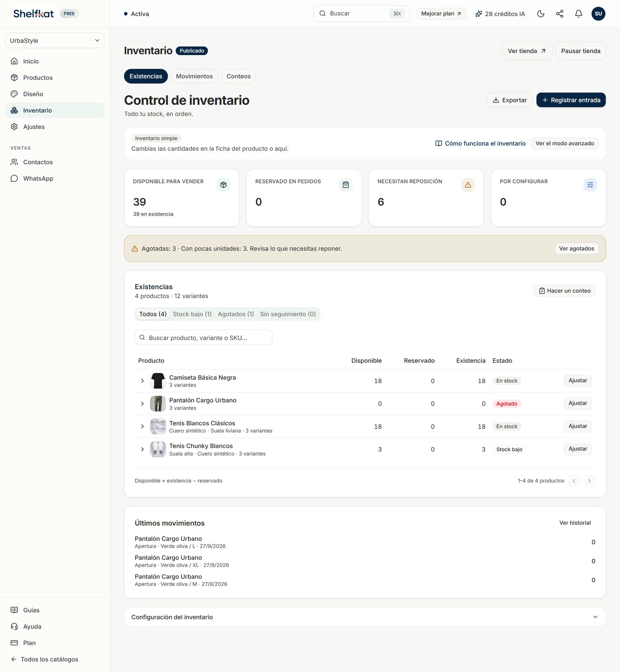Filter by Todos (4)
Image resolution: width=620 pixels, height=672 pixels.
pyautogui.click(x=153, y=314)
